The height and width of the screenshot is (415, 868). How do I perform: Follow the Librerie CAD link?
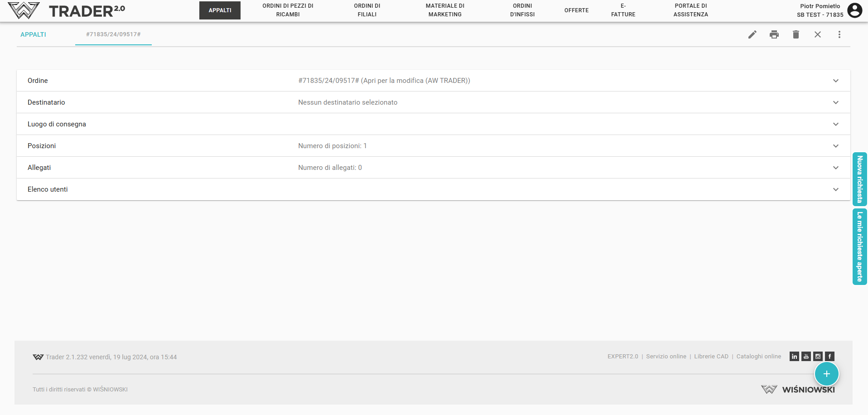click(x=711, y=357)
